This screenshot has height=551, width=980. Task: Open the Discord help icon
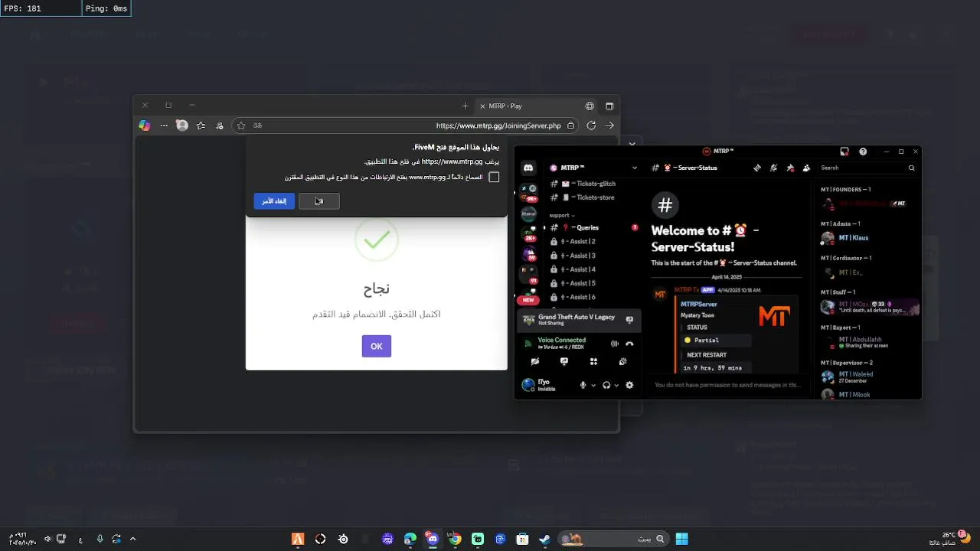click(x=863, y=152)
